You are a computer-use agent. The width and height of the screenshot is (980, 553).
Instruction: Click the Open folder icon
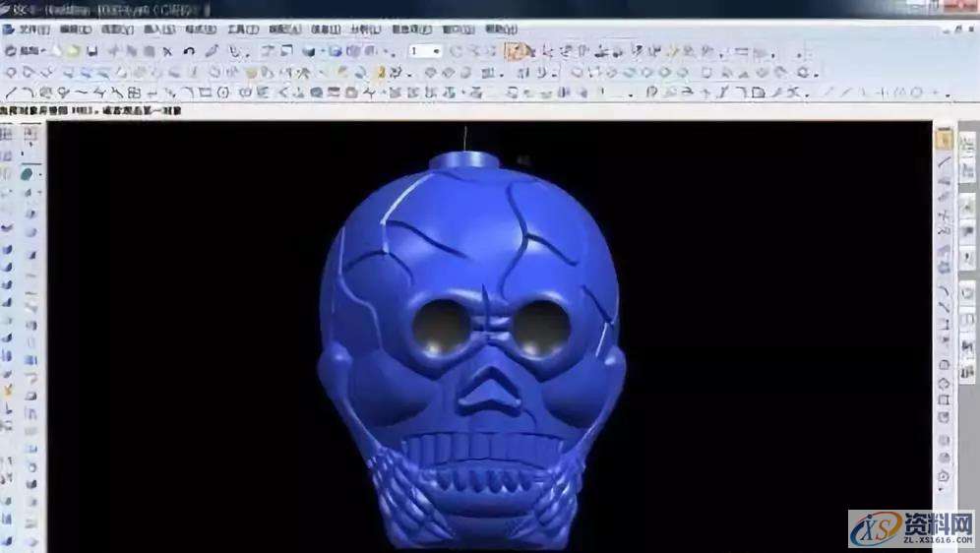click(x=73, y=51)
